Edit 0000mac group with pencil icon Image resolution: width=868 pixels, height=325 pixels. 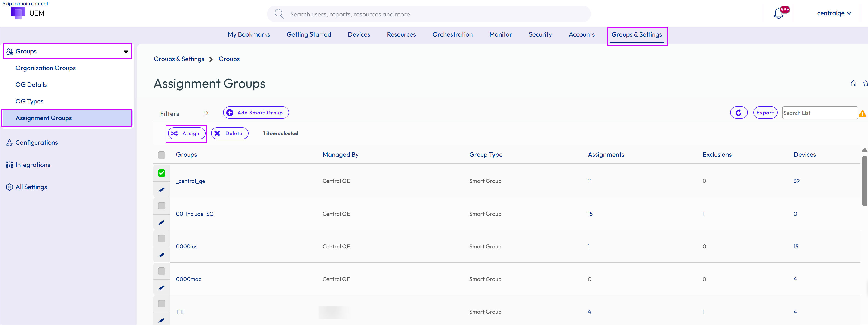click(x=161, y=288)
